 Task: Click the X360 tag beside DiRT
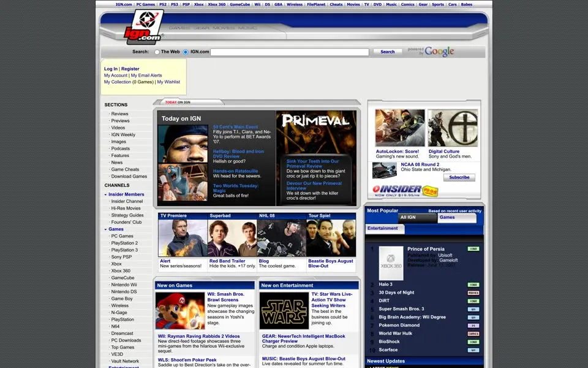tap(473, 301)
